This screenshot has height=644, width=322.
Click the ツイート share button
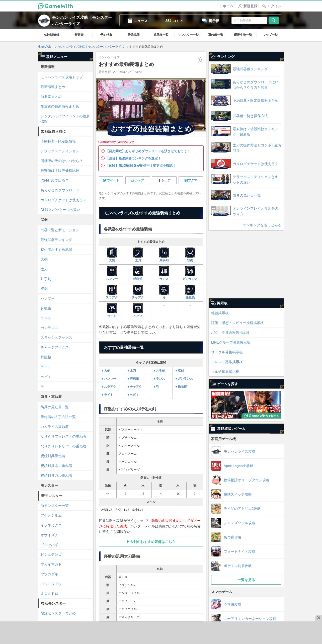pos(111,180)
